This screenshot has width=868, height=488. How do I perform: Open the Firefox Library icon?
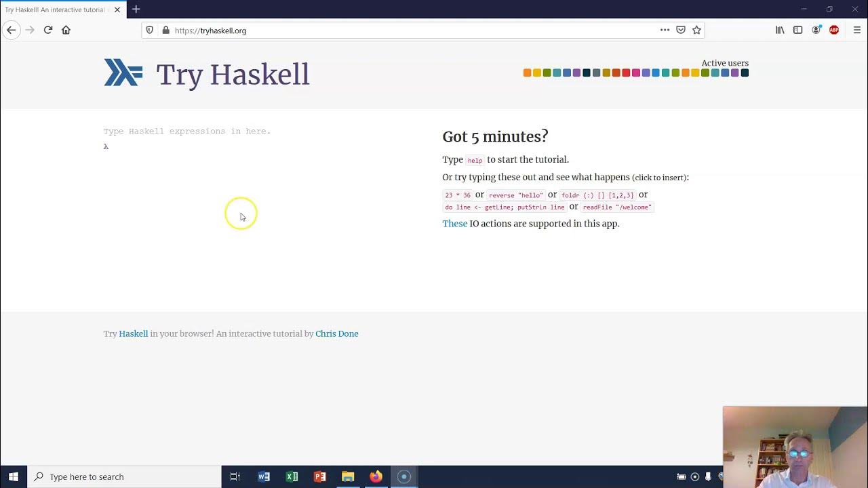[780, 30]
